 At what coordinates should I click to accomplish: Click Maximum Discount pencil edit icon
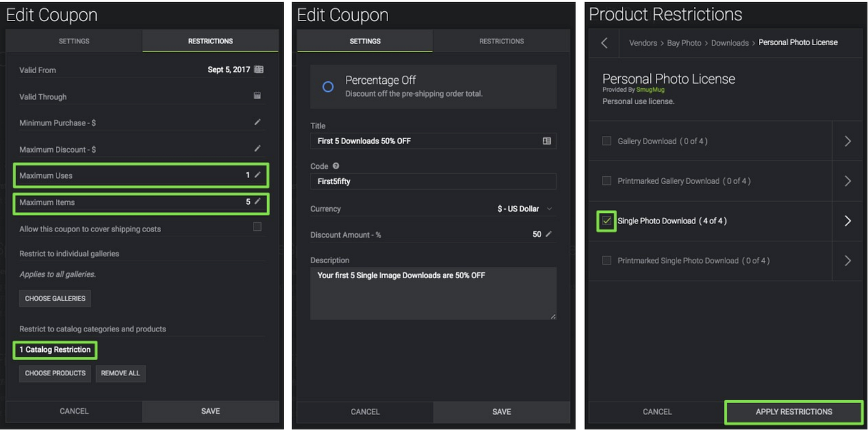click(257, 149)
